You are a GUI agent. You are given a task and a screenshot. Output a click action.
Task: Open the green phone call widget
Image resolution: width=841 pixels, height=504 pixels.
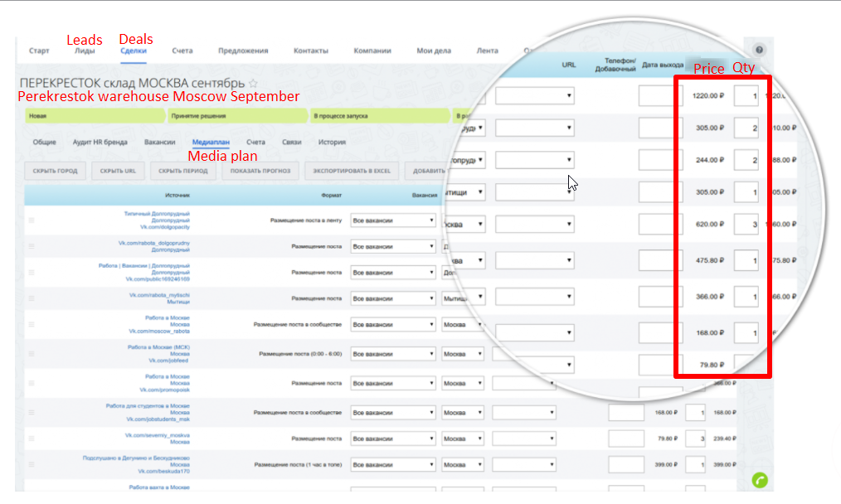click(x=760, y=480)
